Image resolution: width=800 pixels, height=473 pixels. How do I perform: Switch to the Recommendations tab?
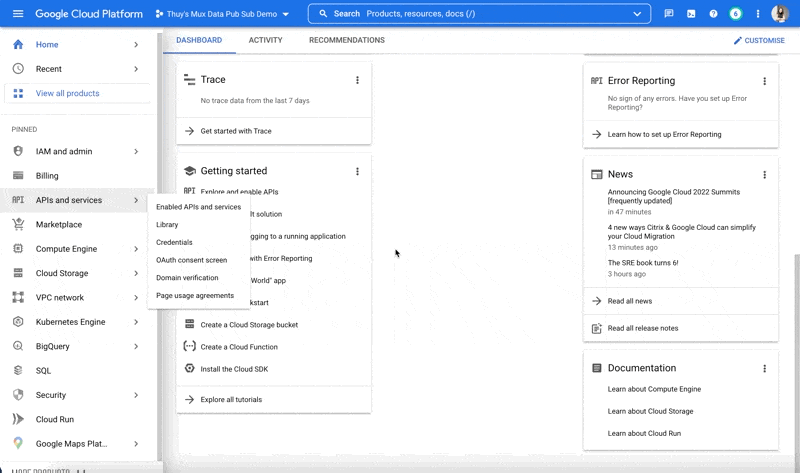[347, 40]
